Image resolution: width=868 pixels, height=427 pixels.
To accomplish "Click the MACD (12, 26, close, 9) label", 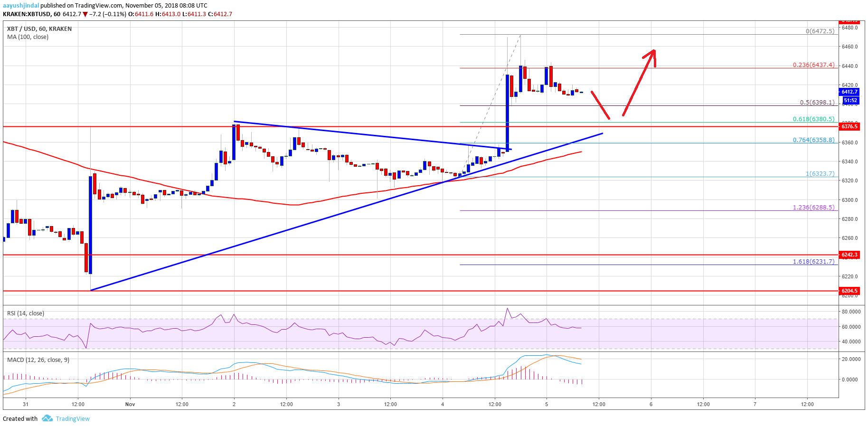I will [x=38, y=360].
